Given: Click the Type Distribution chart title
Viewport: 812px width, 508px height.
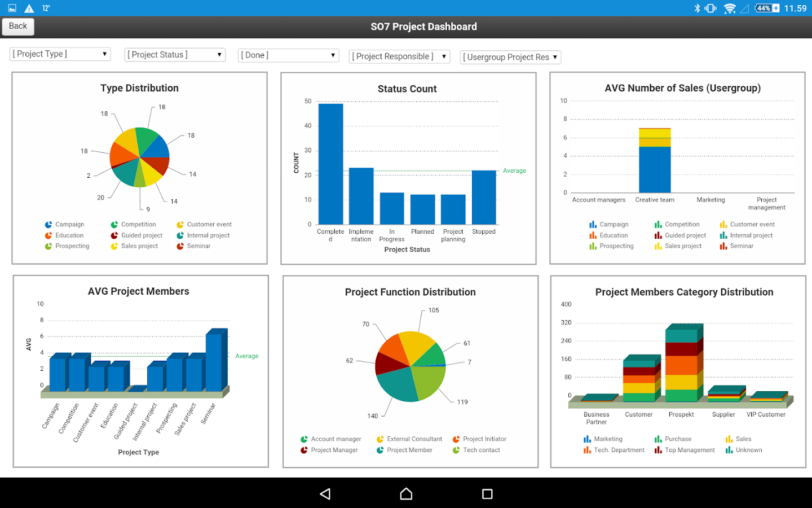Looking at the screenshot, I should pos(140,88).
